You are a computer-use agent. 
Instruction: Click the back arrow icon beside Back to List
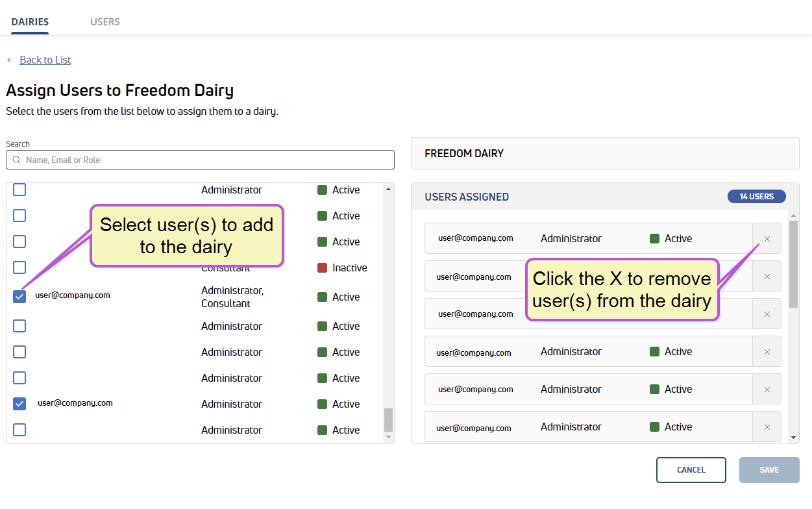(10, 60)
